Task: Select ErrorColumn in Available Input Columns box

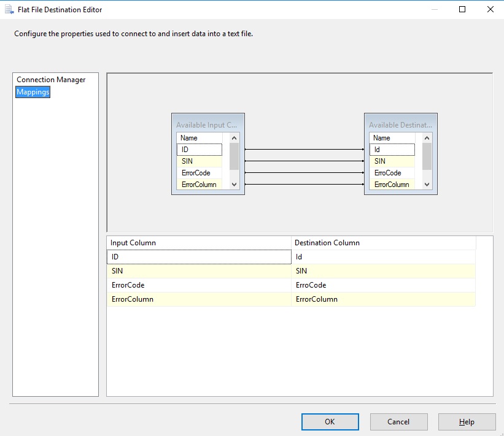Action: (x=200, y=185)
